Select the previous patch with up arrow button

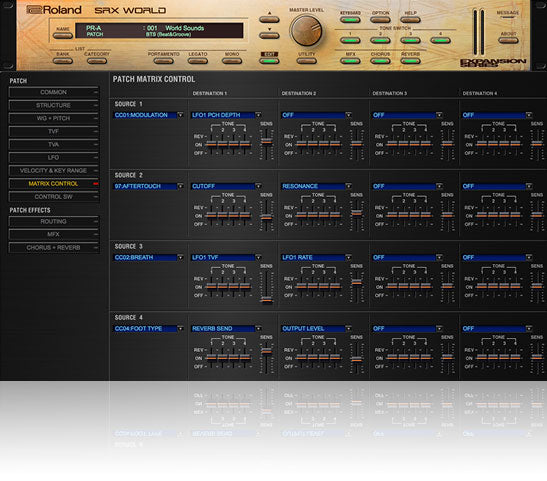pos(269,20)
